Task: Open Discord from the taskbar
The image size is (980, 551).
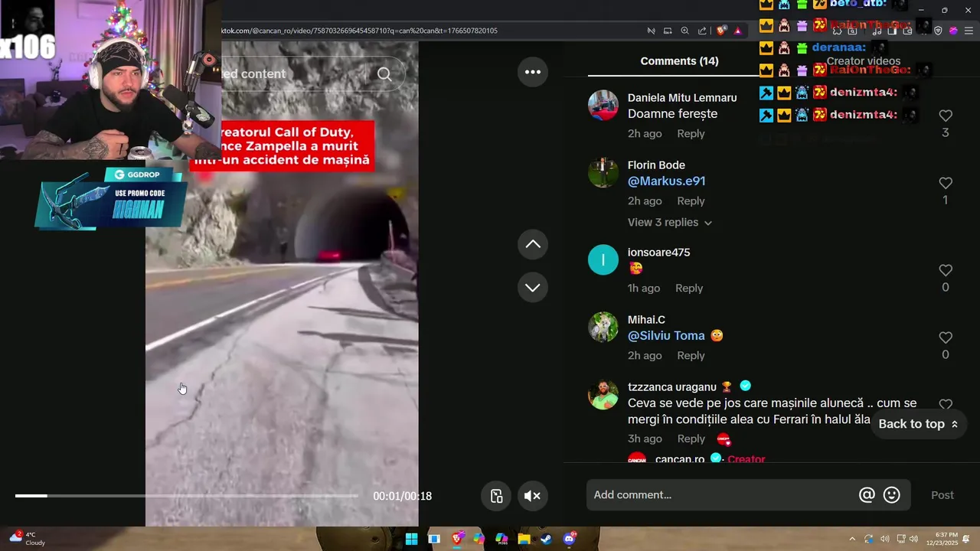Action: click(569, 539)
